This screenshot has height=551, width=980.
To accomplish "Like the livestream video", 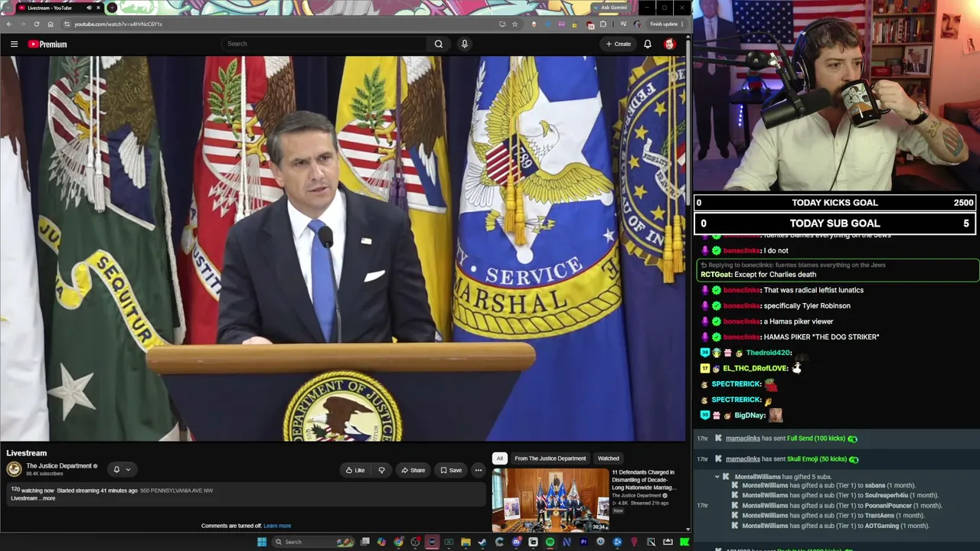I will pos(354,470).
